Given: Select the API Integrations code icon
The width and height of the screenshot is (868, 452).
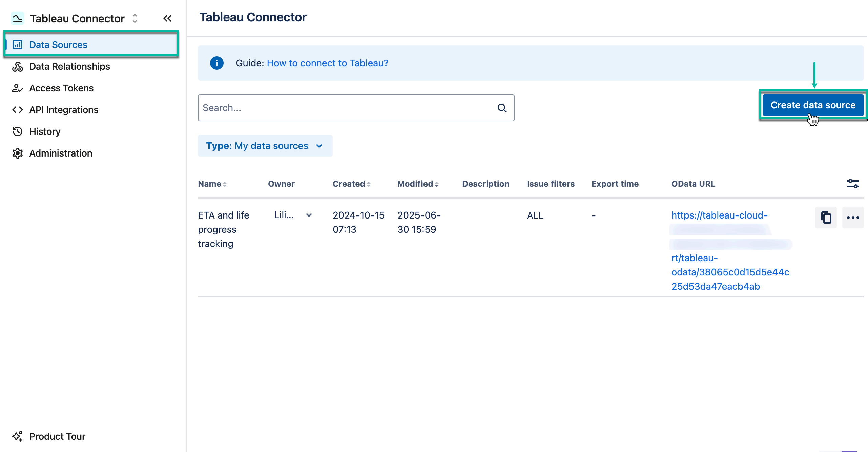Looking at the screenshot, I should [x=17, y=109].
